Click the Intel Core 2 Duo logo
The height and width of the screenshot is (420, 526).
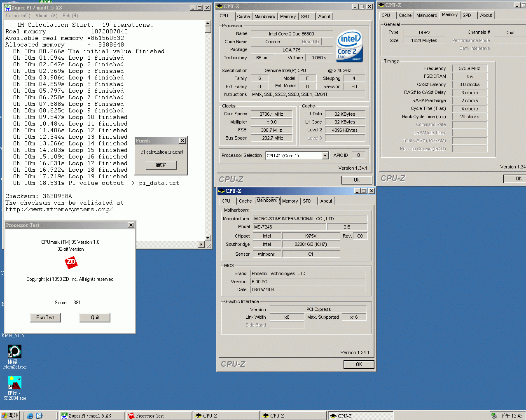coord(349,46)
